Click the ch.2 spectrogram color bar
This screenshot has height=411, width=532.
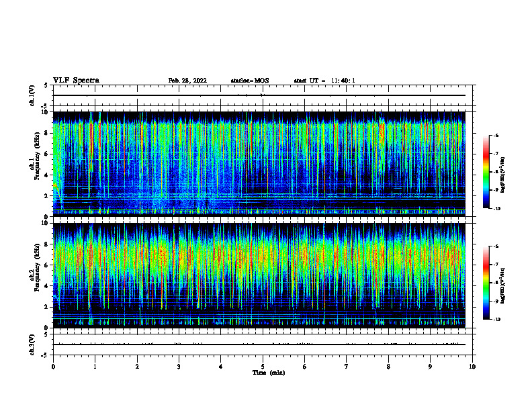click(x=486, y=283)
